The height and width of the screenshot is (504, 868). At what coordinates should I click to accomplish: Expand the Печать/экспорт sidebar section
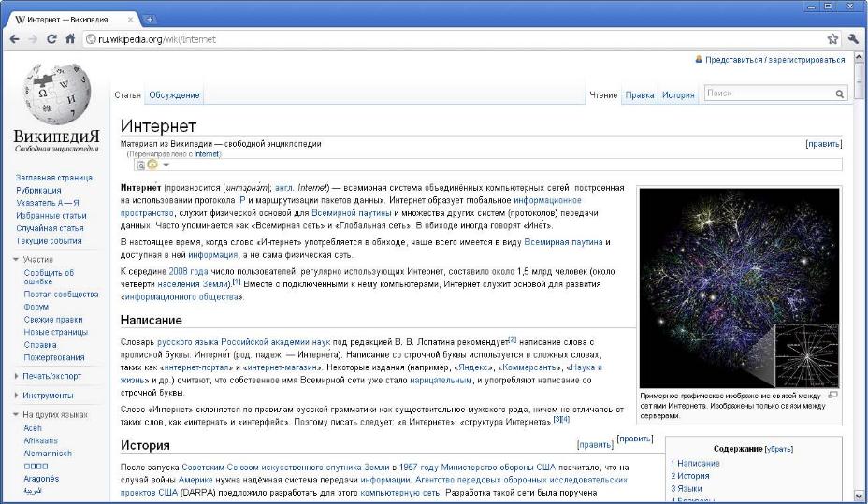point(16,376)
